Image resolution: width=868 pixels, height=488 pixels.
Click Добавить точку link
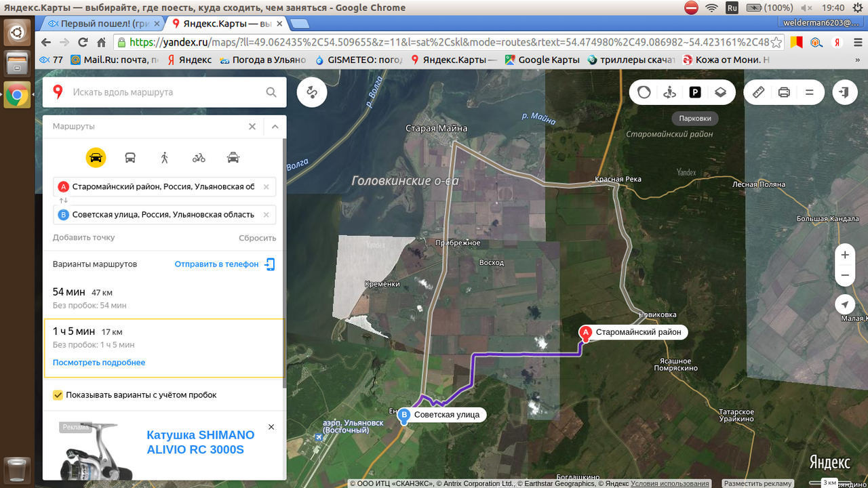(x=84, y=238)
